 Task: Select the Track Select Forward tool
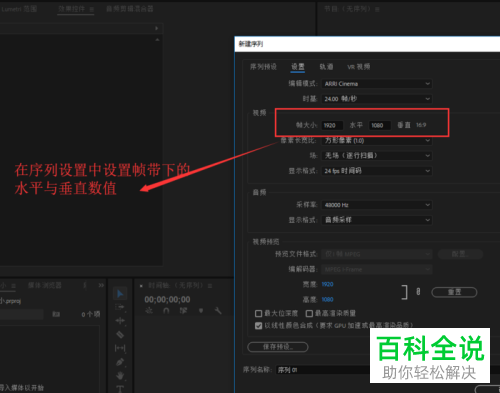pyautogui.click(x=120, y=307)
